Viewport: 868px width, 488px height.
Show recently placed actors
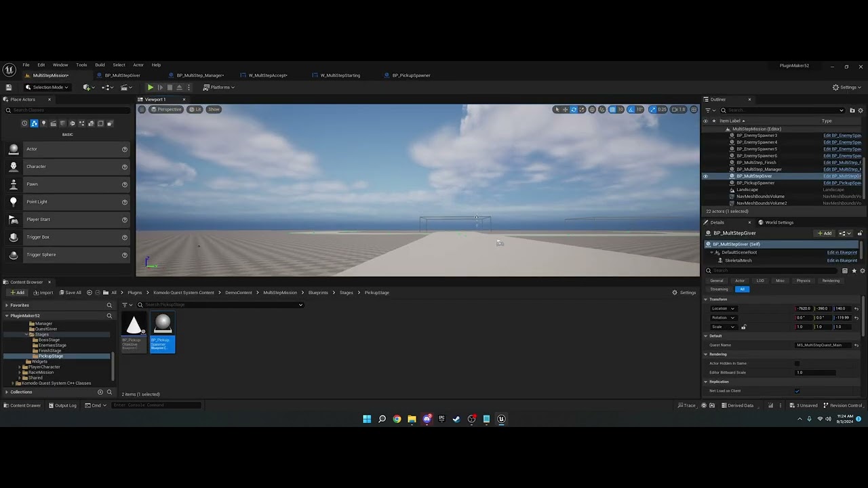[24, 123]
